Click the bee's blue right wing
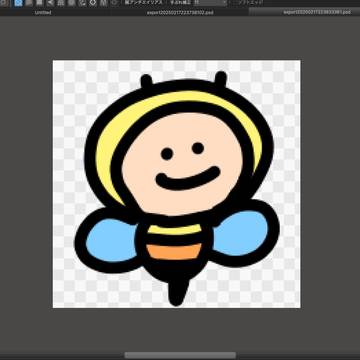360x360 pixels. click(241, 233)
